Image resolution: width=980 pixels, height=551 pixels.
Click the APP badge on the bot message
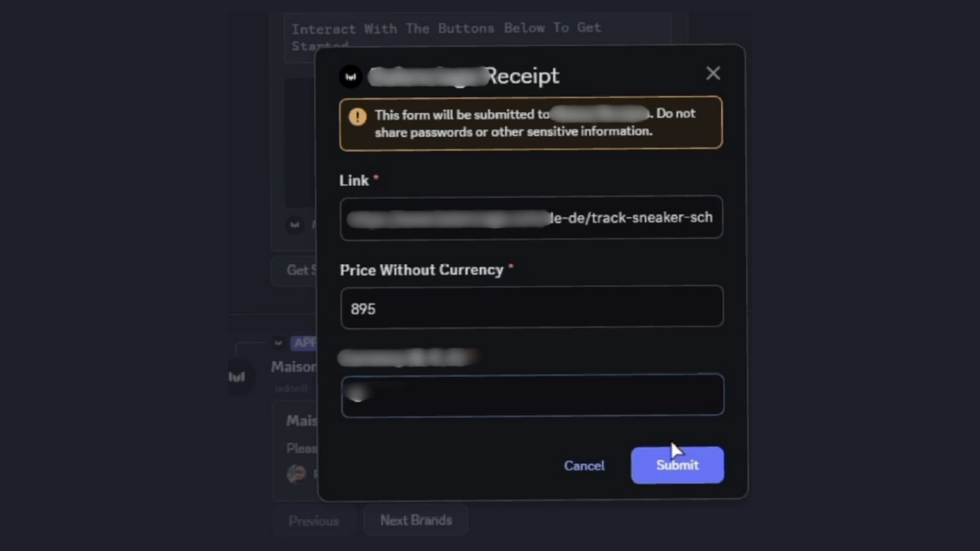pyautogui.click(x=304, y=343)
